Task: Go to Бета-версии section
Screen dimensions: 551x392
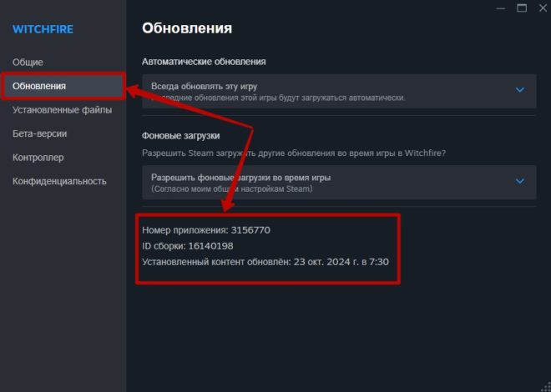Action: pos(40,133)
